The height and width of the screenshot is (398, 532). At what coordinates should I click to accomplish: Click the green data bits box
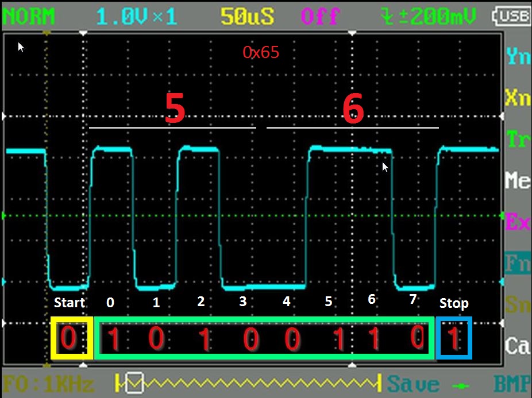(x=264, y=339)
